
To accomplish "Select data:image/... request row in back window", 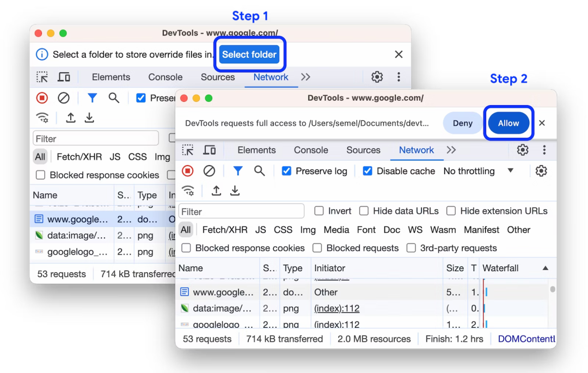I will [x=102, y=235].
